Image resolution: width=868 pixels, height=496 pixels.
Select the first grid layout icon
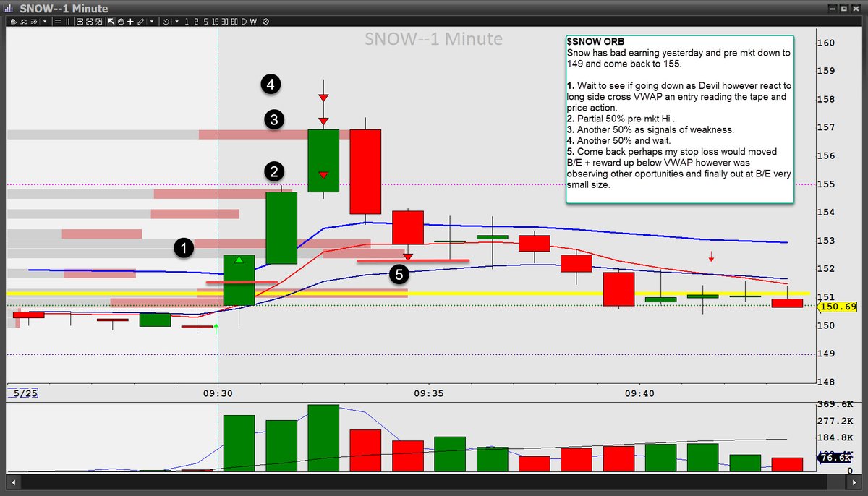tap(81, 22)
